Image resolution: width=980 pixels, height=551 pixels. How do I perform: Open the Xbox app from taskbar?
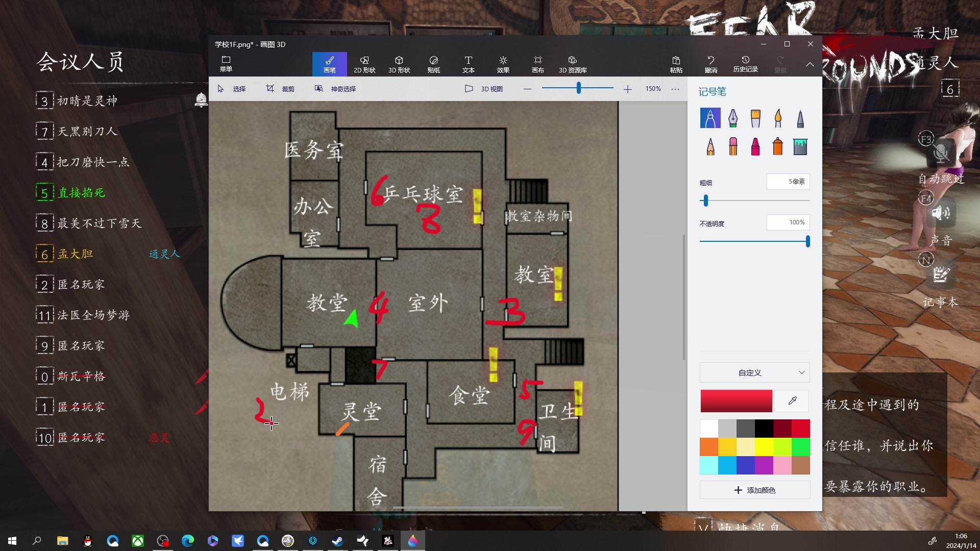138,541
